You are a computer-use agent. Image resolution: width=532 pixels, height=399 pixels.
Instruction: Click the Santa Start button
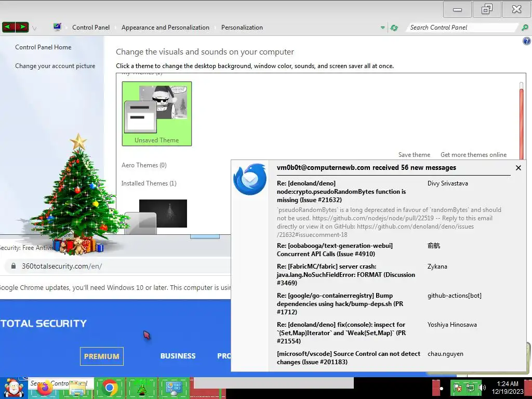[x=14, y=388]
